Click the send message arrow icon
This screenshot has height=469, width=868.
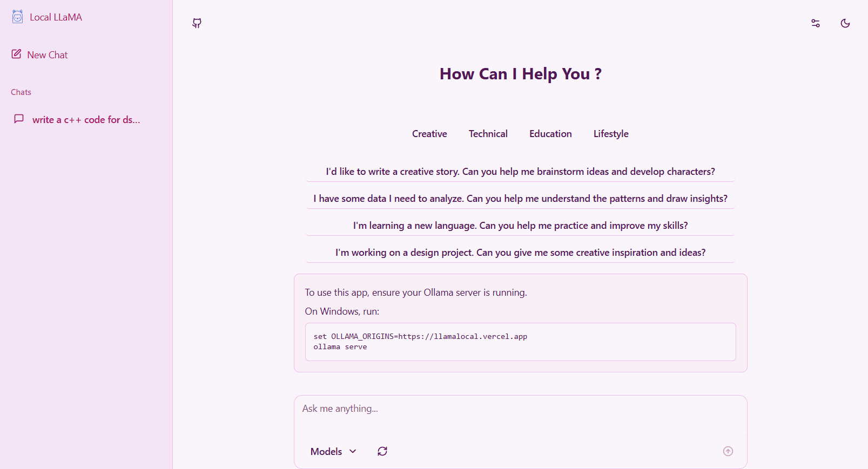pos(728,451)
